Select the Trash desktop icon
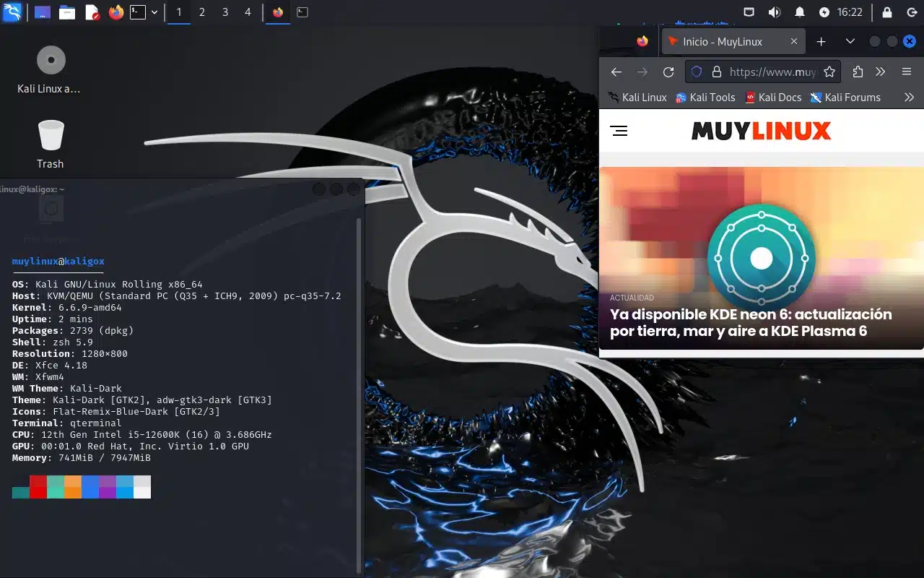924x578 pixels. pyautogui.click(x=51, y=144)
